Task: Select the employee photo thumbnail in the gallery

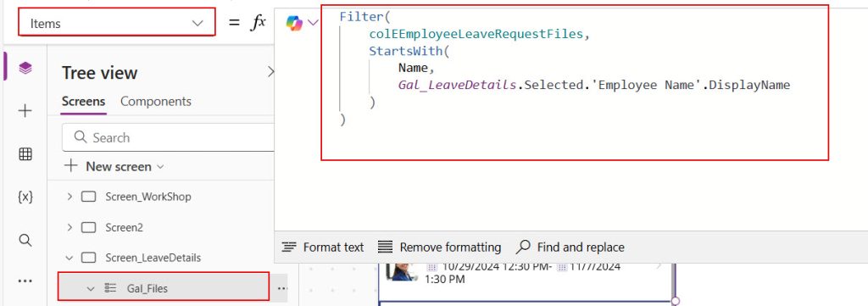Action: tap(402, 272)
